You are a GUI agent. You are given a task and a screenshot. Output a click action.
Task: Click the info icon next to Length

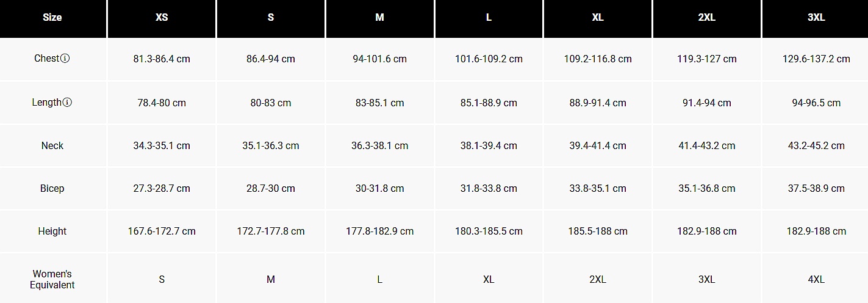(67, 103)
